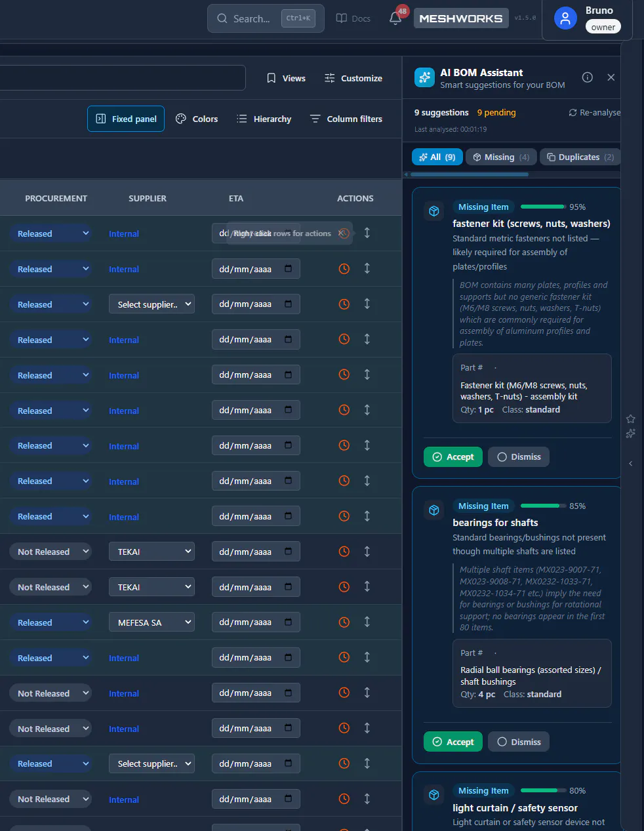Click the 95% confidence bar on fastener kit
Screen dimensions: 644x831
(543, 207)
